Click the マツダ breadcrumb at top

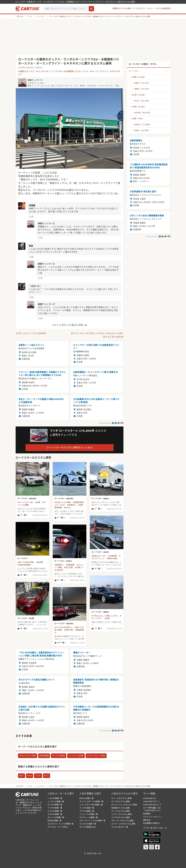30,16
